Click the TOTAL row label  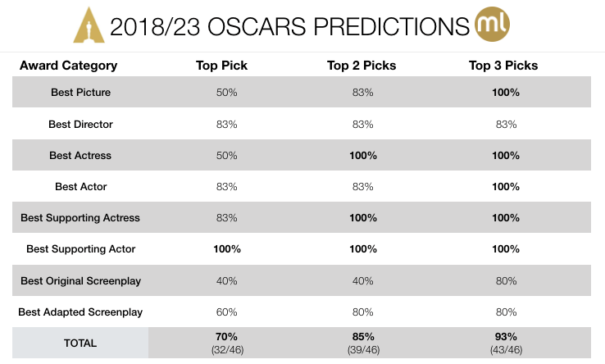point(80,344)
